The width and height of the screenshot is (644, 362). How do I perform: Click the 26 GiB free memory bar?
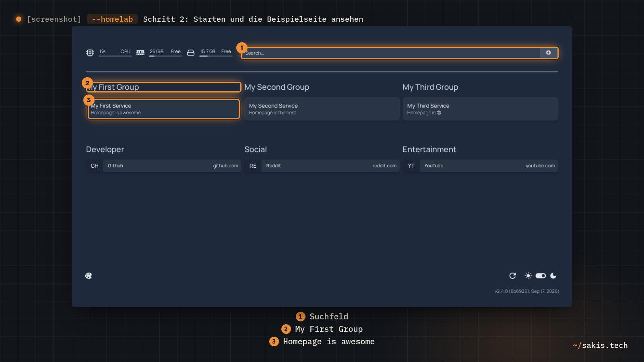coord(165,56)
